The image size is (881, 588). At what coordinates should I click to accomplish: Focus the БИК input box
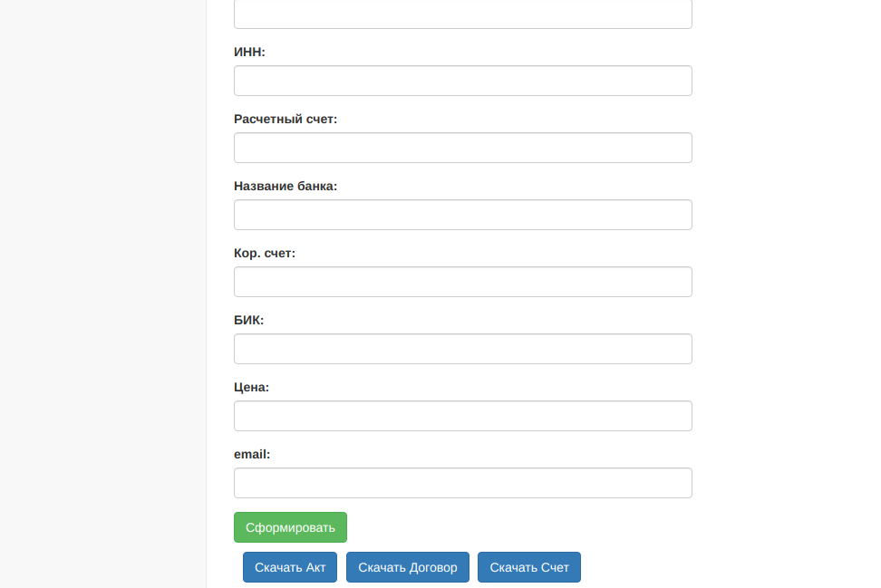pyautogui.click(x=462, y=349)
